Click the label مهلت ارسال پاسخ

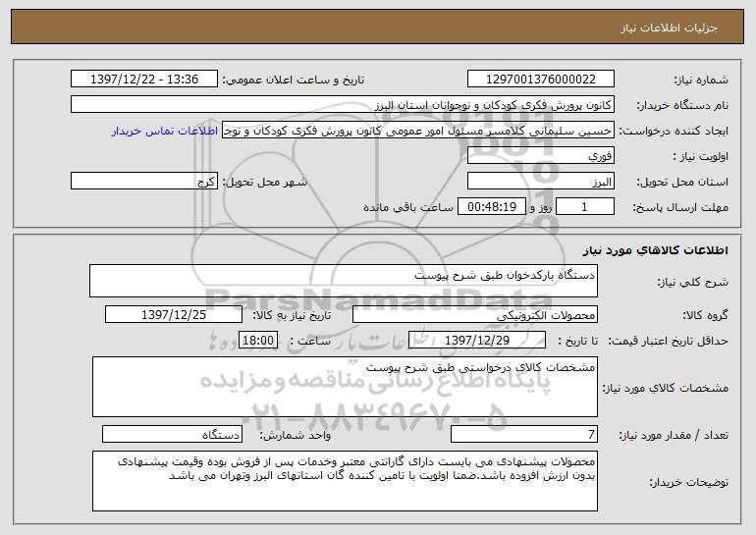pyautogui.click(x=680, y=208)
